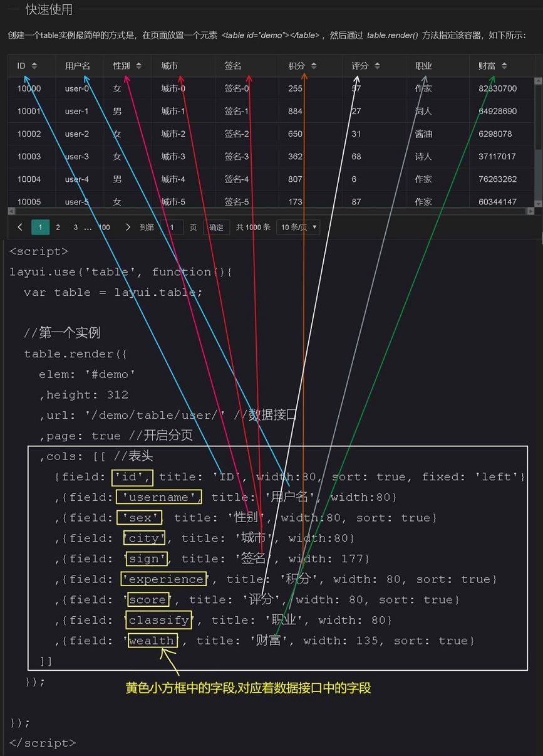The height and width of the screenshot is (756, 543).
Task: Click the current page 1 indicator
Action: coord(40,227)
